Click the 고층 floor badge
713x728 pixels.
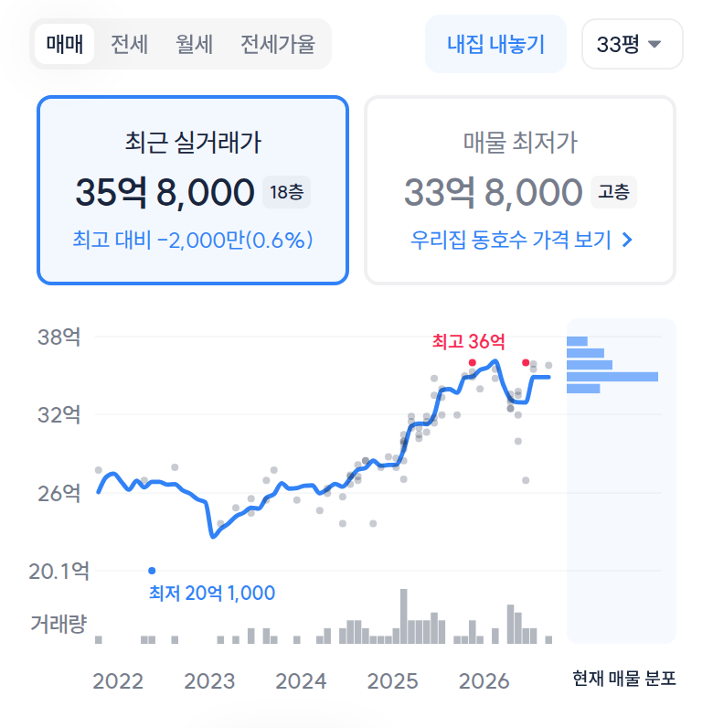pyautogui.click(x=613, y=192)
